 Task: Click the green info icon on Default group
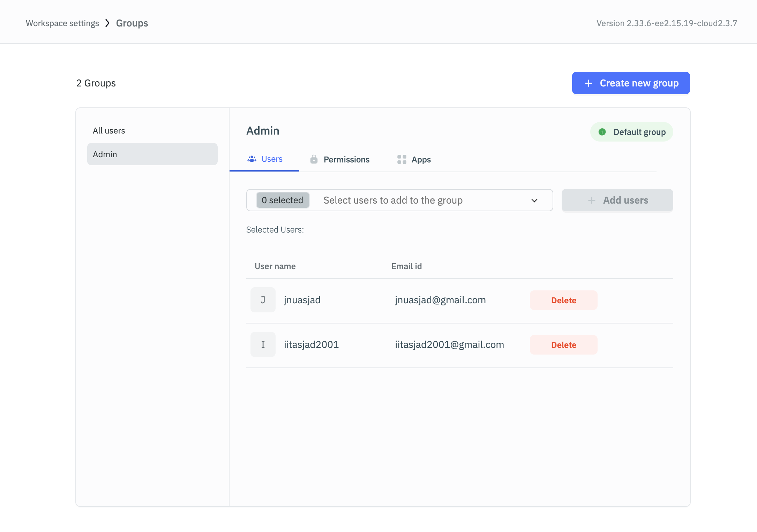click(602, 132)
